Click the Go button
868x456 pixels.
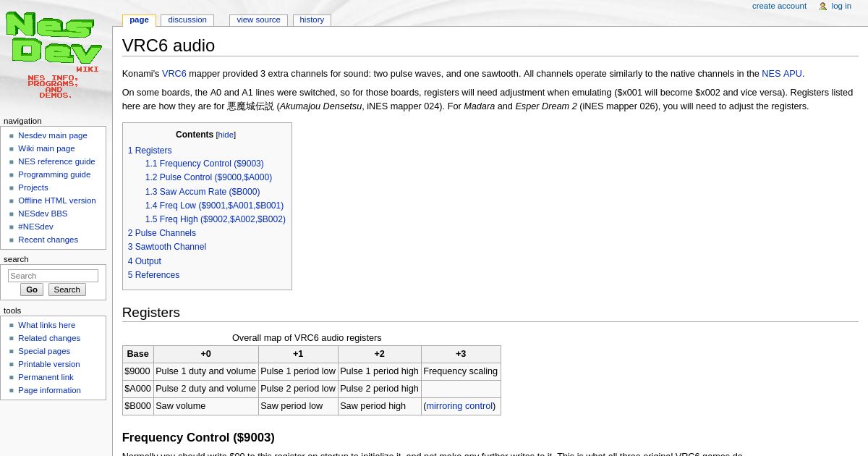(32, 290)
